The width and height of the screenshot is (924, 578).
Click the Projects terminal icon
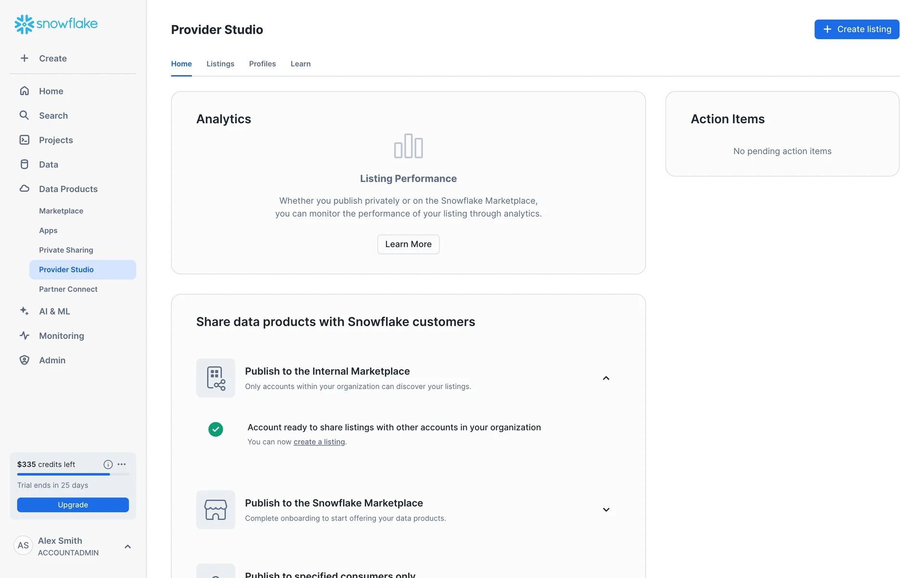tap(24, 140)
